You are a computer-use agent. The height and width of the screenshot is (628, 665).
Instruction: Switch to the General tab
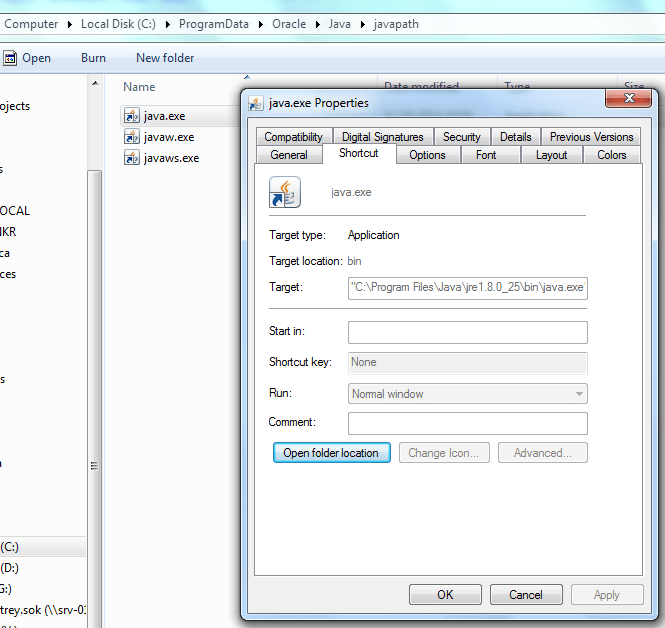(x=289, y=155)
